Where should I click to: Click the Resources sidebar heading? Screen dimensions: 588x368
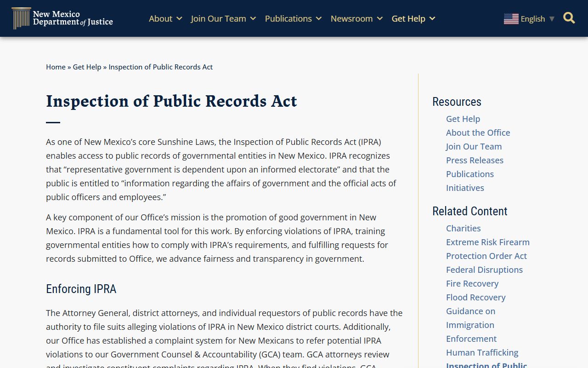click(x=457, y=102)
